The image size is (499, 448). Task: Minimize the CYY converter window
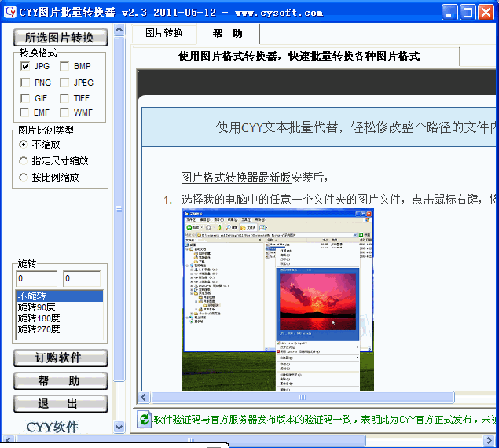(x=449, y=13)
